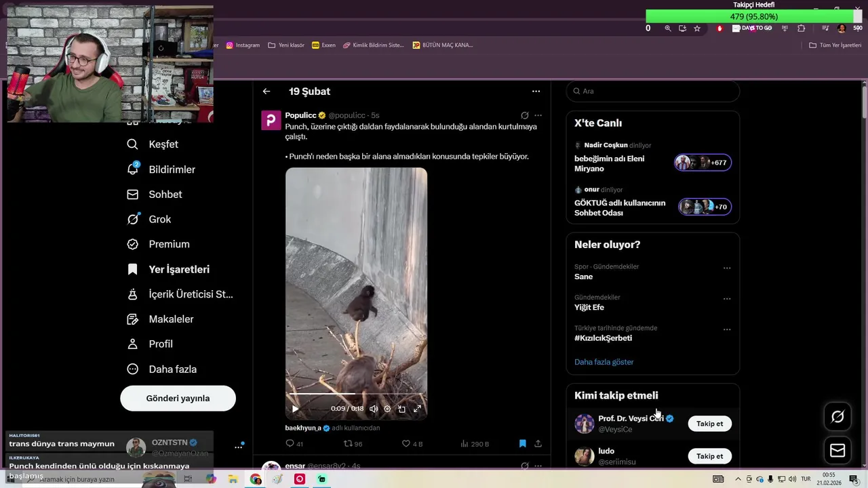Image resolution: width=868 pixels, height=488 pixels.
Task: Open Bildirimler notifications
Action: pos(161,169)
